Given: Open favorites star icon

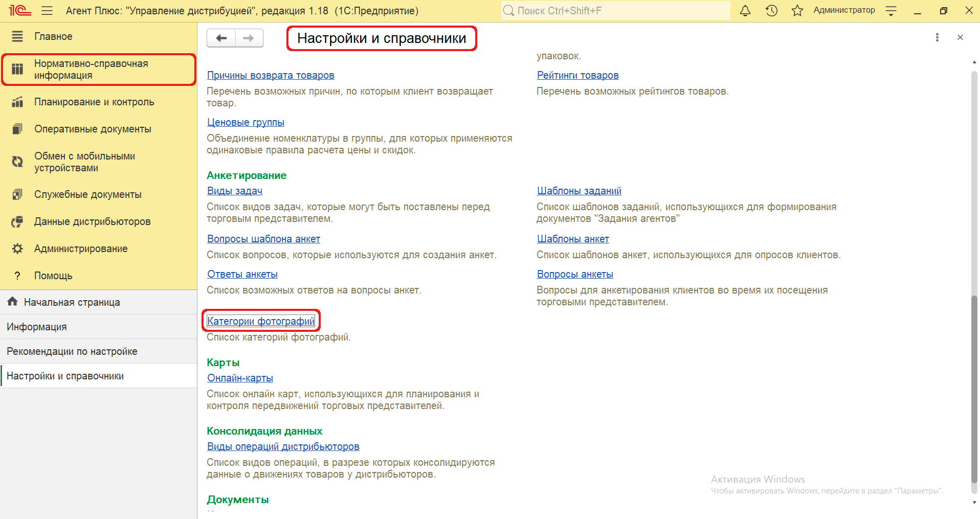Looking at the screenshot, I should [x=797, y=10].
